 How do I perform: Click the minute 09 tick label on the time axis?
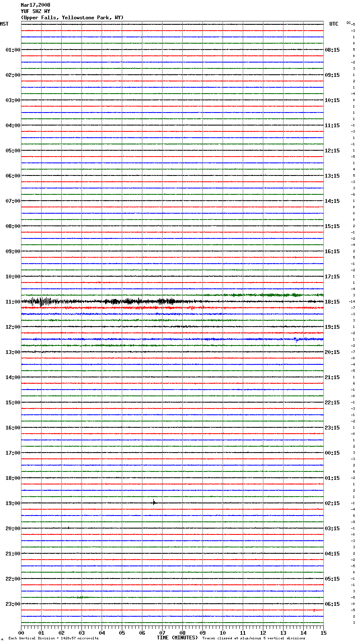coord(202,633)
